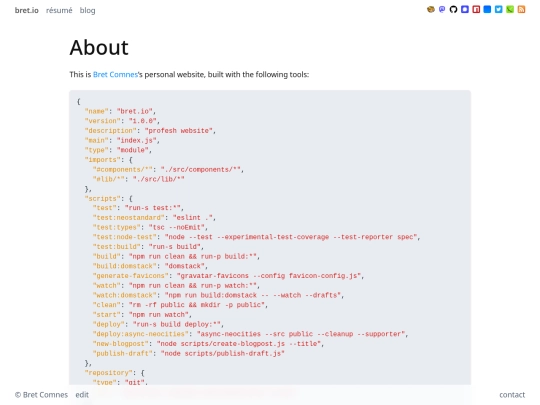
Task: Follow the Bret Comnes link
Action: pyautogui.click(x=115, y=74)
